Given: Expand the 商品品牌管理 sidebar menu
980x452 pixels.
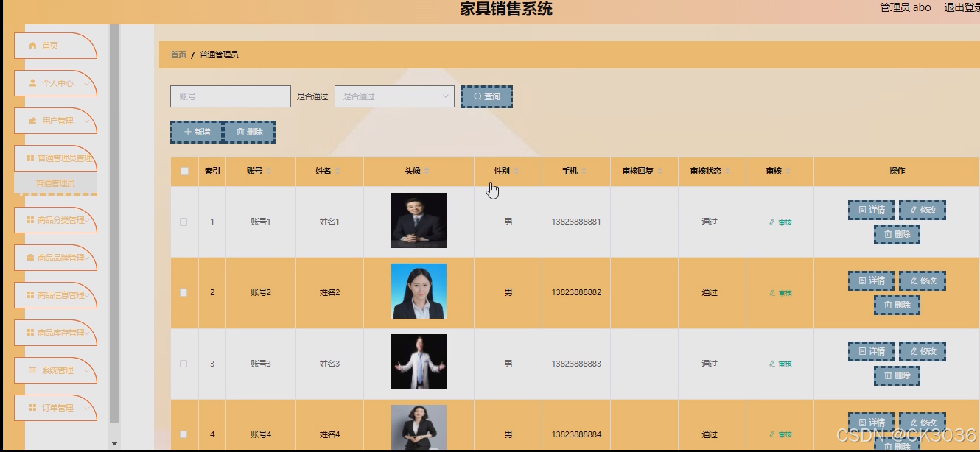Looking at the screenshot, I should (55, 258).
